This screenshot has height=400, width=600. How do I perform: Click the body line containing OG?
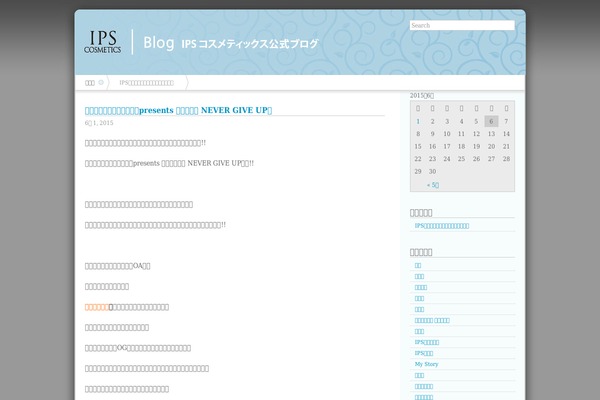pos(138,348)
